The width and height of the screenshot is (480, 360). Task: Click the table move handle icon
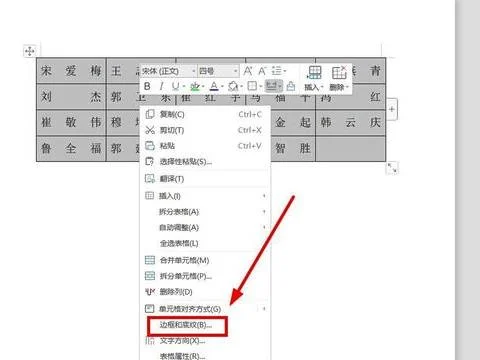pos(30,51)
